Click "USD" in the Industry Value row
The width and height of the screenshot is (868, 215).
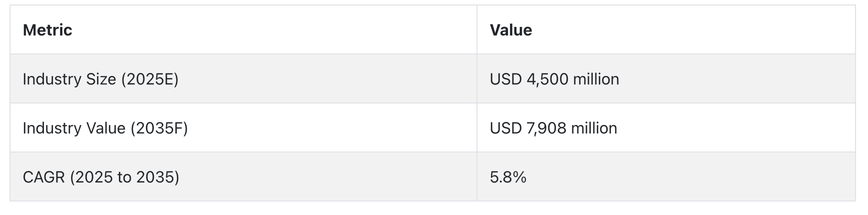(506, 128)
